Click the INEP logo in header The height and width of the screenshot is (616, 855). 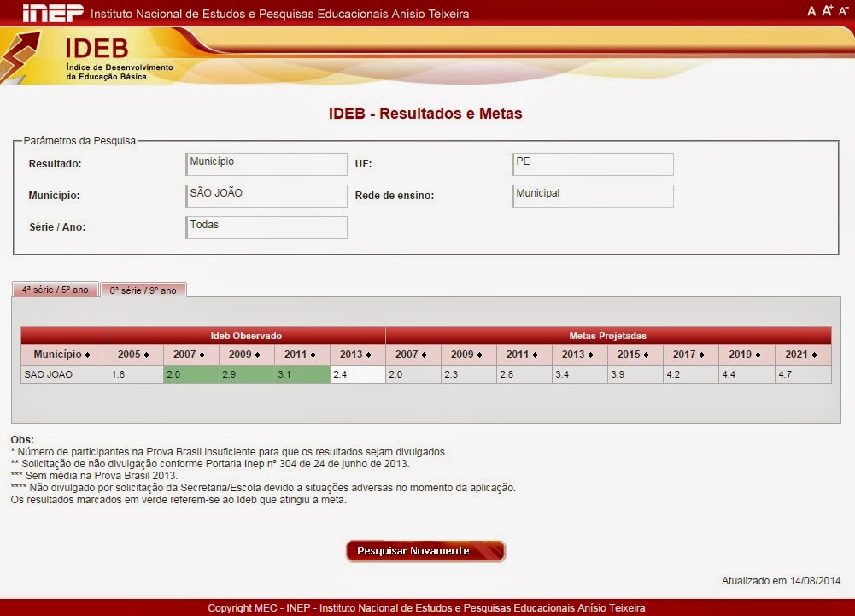tap(53, 13)
